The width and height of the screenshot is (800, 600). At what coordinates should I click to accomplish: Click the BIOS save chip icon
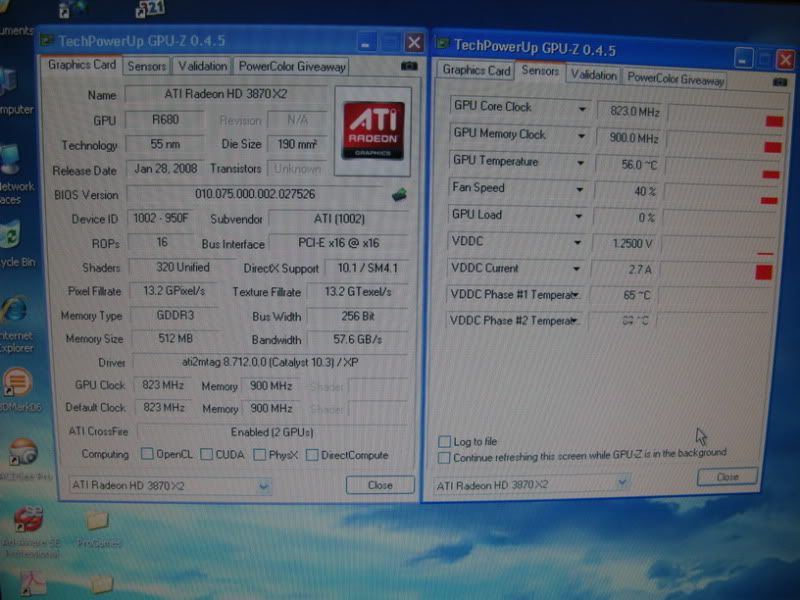[x=399, y=194]
